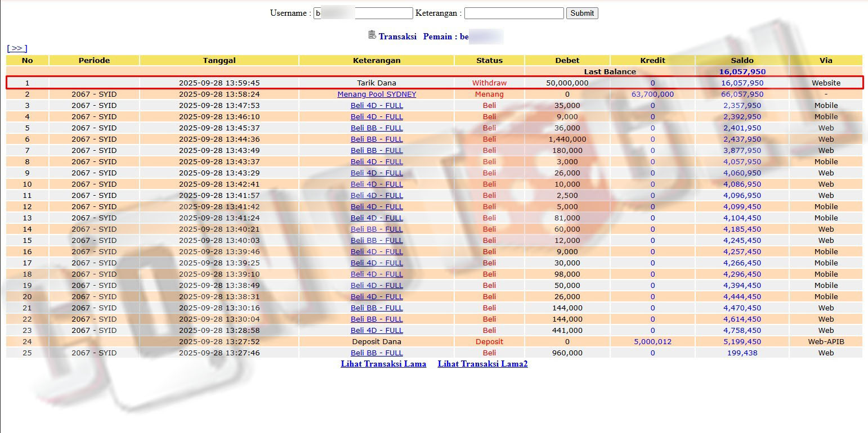Click Beli BB - FULL at 13:40:21
The image size is (868, 433).
[377, 229]
